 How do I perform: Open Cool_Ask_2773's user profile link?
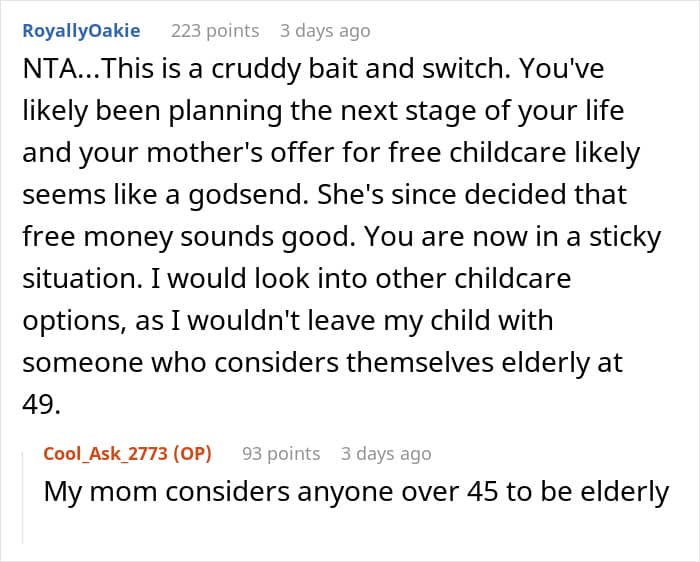[x=105, y=454]
